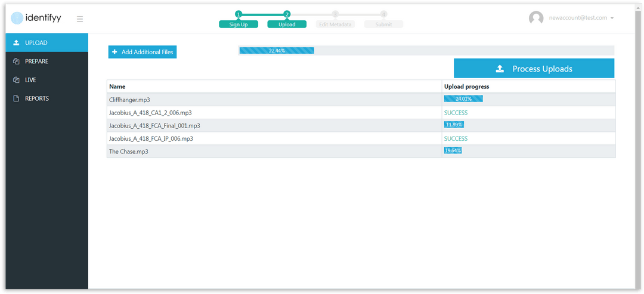Click the upload icon in sidebar

click(x=17, y=43)
